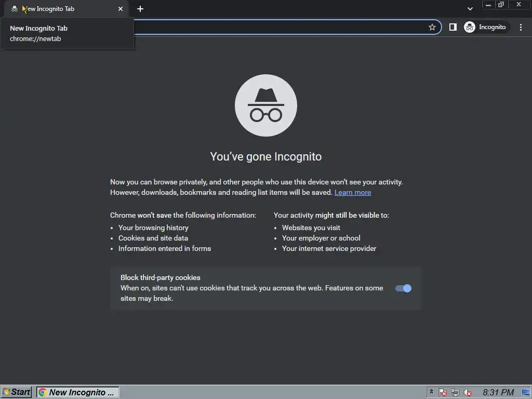Click "Your browsing history" bullet text
Screen dimensions: 532x399
tap(153, 228)
